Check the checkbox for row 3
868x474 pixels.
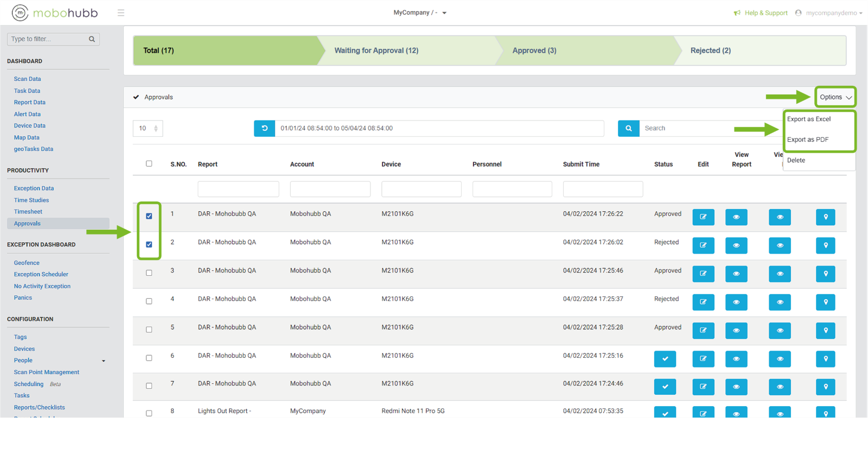tap(149, 273)
